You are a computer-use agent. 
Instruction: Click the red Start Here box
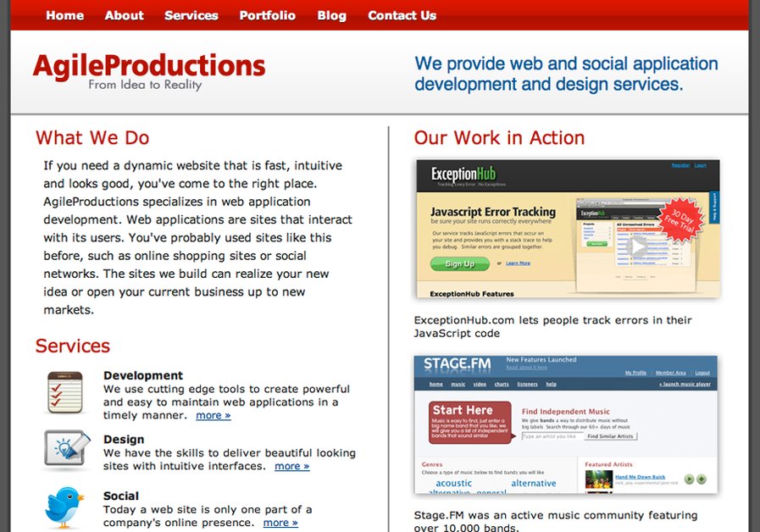click(470, 422)
